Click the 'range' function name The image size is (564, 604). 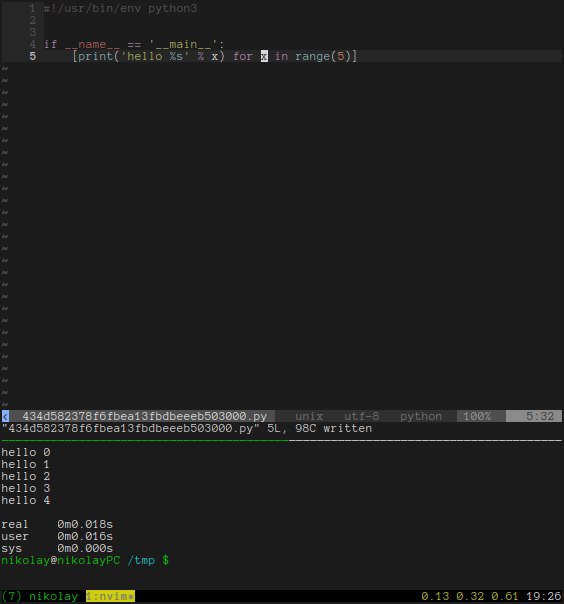[312, 56]
